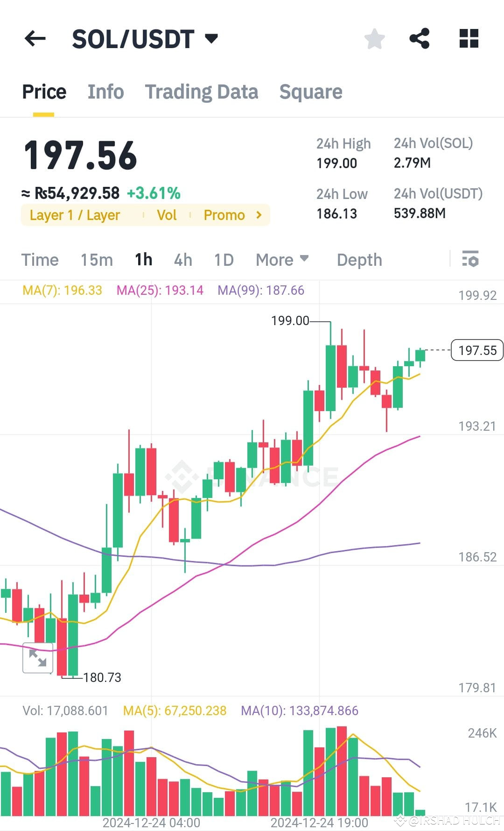
Task: Tap the fullscreen expand icon on the chart
Action: click(37, 659)
